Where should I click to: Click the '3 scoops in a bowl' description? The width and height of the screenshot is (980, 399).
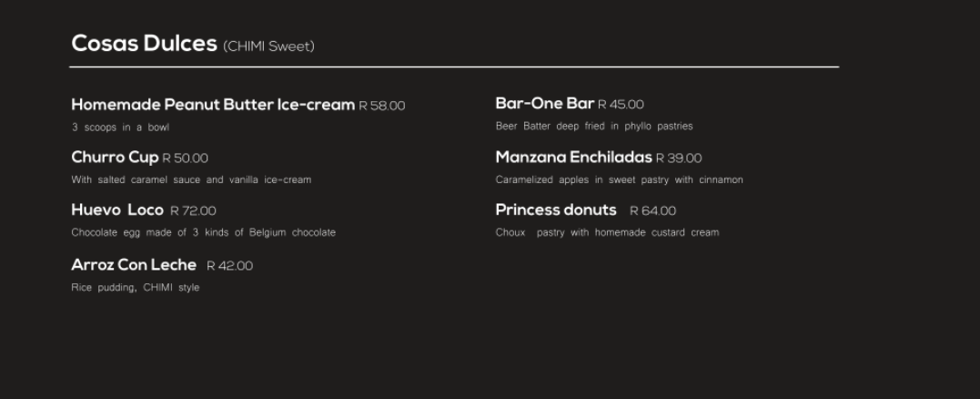[120, 128]
